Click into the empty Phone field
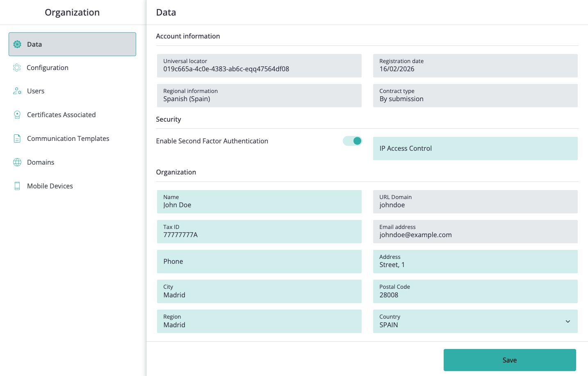Screen dimensions: 588x376 pyautogui.click(x=259, y=261)
